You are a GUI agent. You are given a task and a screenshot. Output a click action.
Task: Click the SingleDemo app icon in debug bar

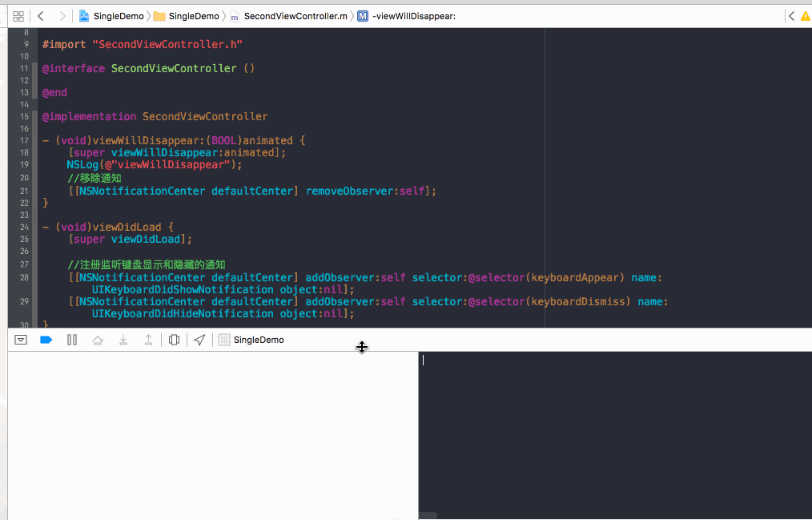pos(223,340)
